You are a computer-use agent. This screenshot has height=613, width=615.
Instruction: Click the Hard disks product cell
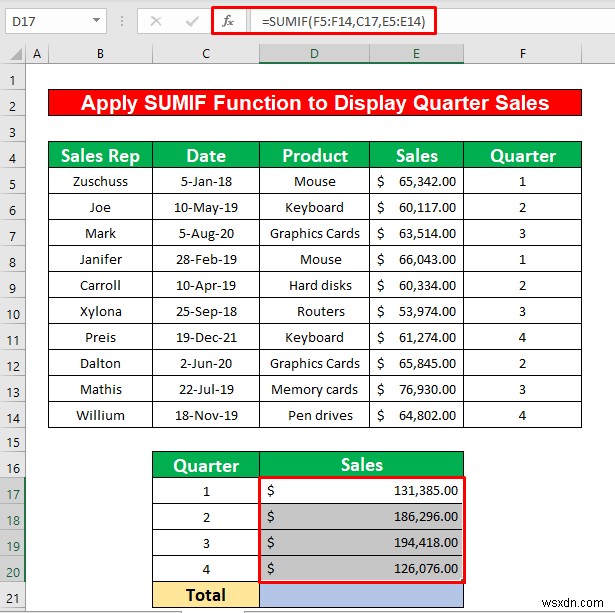[x=314, y=285]
